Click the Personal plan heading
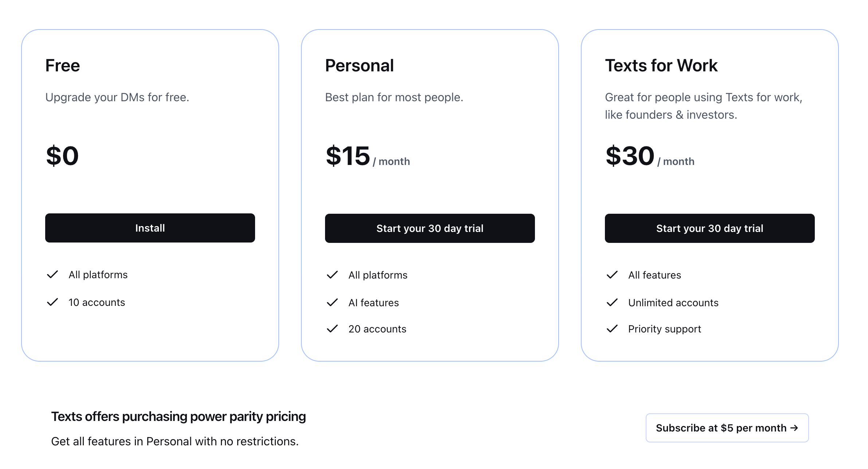 (359, 66)
